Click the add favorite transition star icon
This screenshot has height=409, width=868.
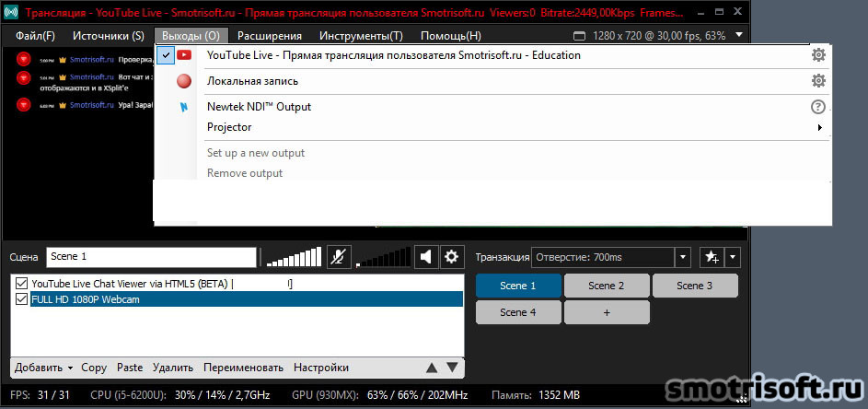click(x=712, y=257)
